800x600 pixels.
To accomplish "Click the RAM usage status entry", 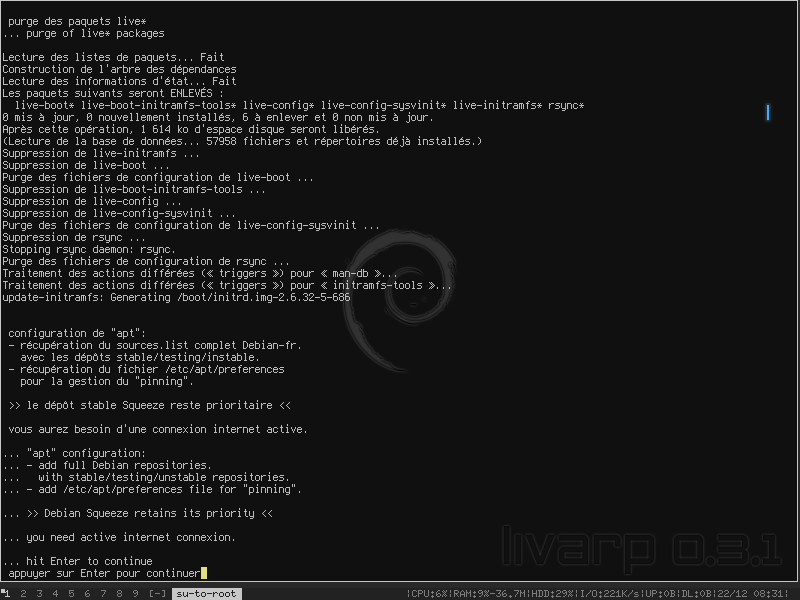I will tap(490, 594).
